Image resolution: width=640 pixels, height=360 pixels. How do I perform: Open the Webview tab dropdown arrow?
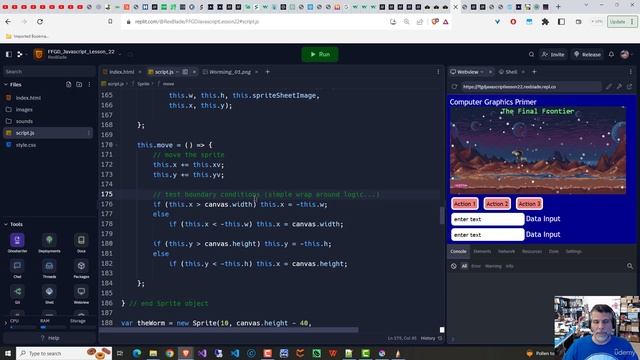click(x=482, y=72)
